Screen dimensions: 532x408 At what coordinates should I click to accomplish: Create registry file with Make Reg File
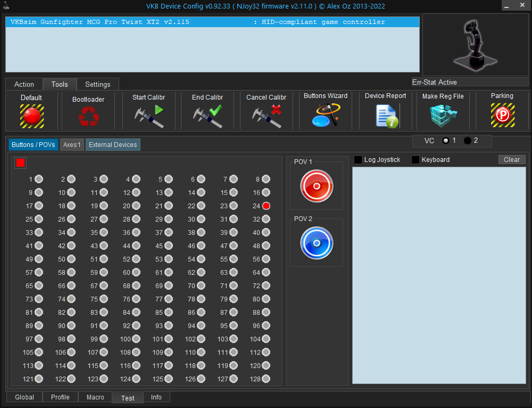[x=444, y=116]
